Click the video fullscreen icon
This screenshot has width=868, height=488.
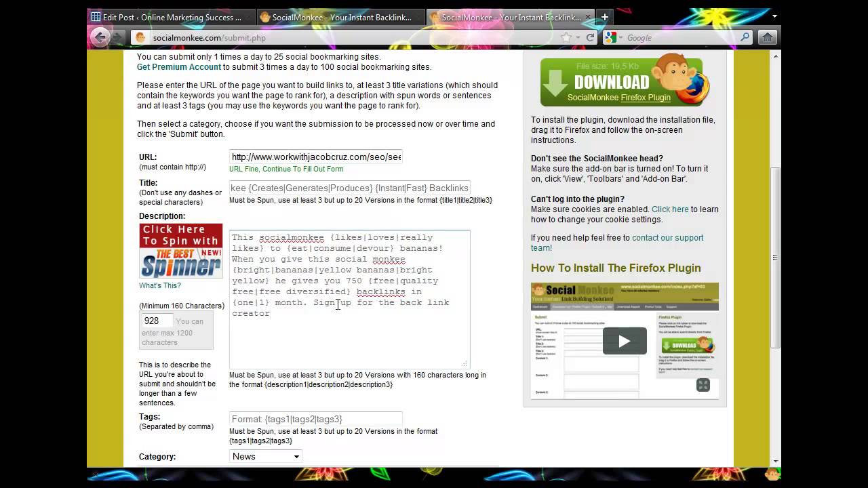coord(703,385)
